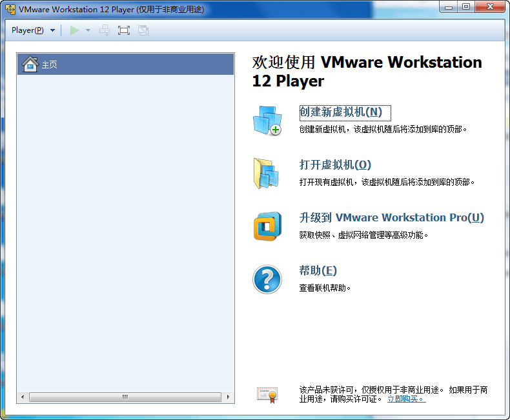Maximize the VMware Player window
This screenshot has height=420, width=510.
pos(465,7)
